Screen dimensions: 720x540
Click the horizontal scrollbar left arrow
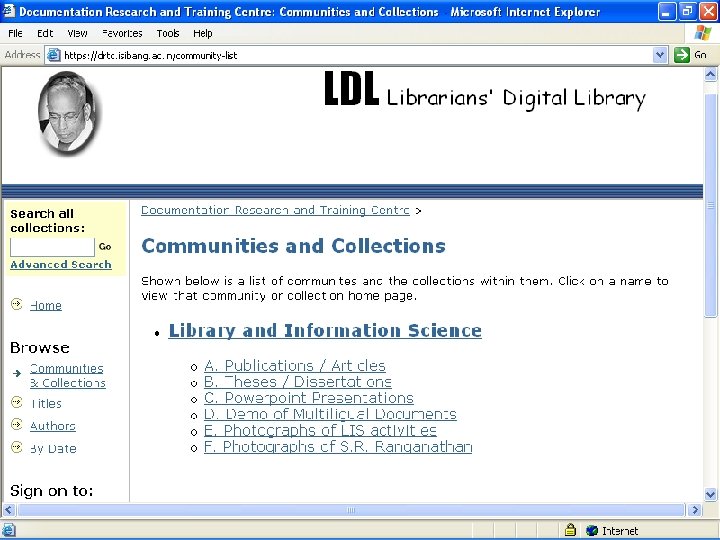tap(9, 510)
